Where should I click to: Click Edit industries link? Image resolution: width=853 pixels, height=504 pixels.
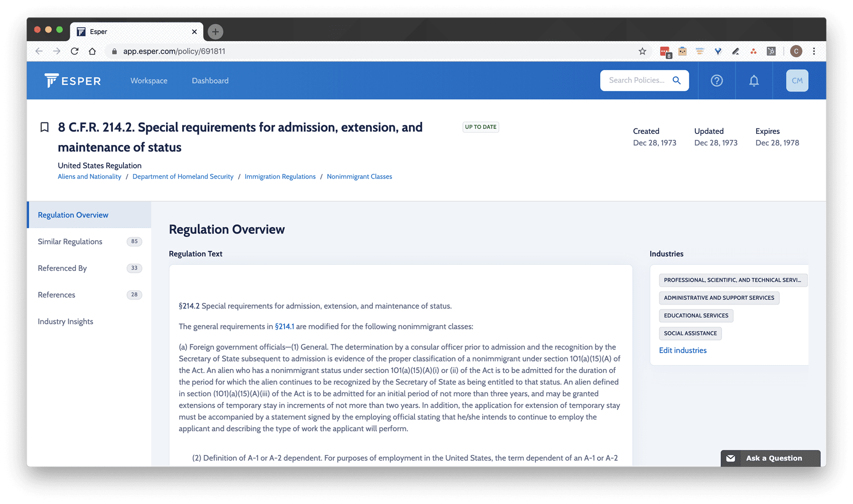point(682,350)
